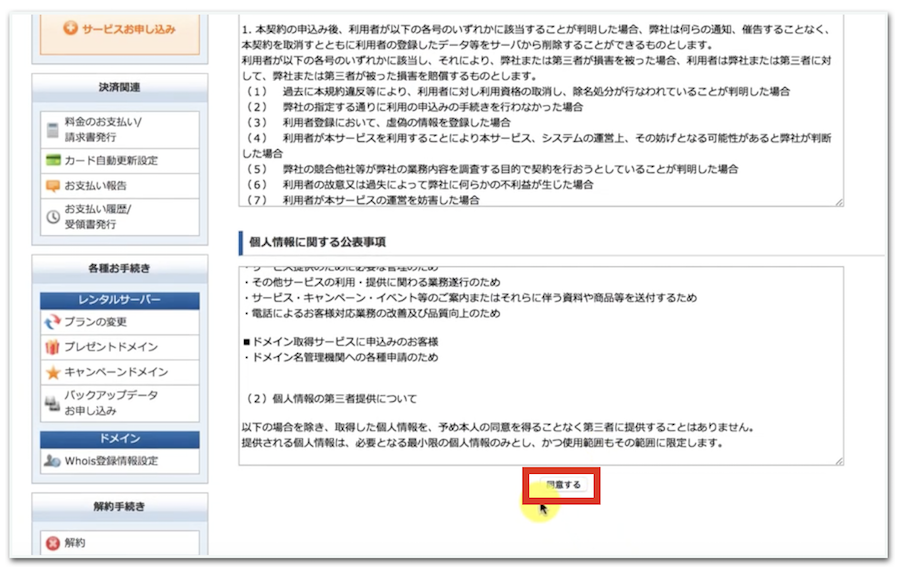Open the サービスお申し込み service application button

click(120, 28)
